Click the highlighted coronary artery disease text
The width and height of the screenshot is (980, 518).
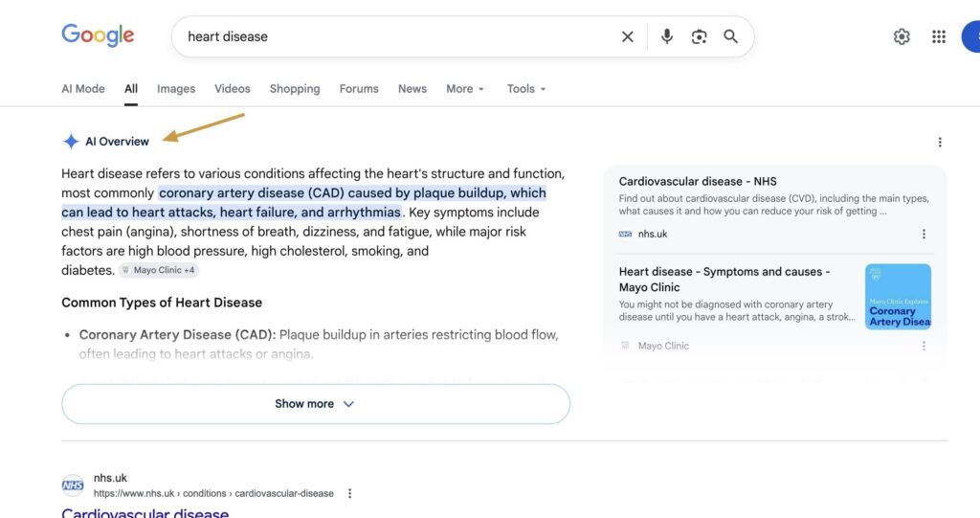point(303,203)
